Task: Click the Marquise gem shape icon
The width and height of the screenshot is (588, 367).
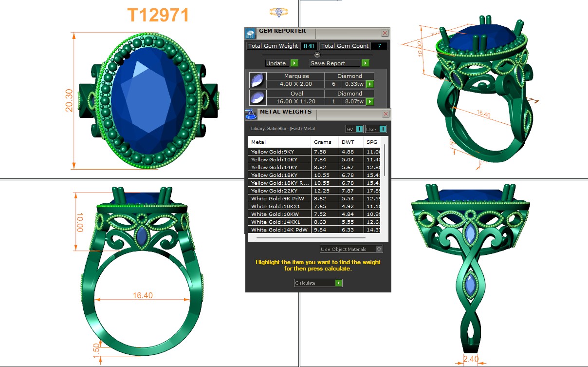Action: pyautogui.click(x=257, y=80)
